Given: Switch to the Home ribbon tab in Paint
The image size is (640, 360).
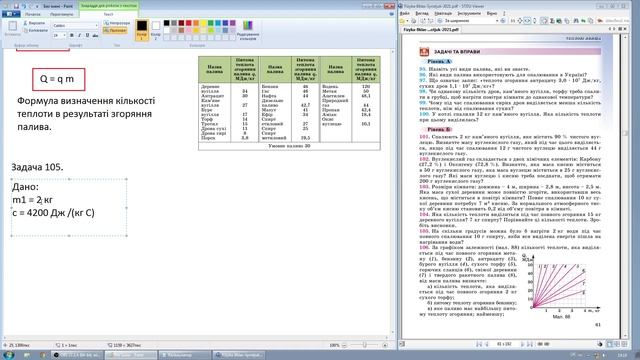Looking at the screenshot, I should tap(33, 14).
